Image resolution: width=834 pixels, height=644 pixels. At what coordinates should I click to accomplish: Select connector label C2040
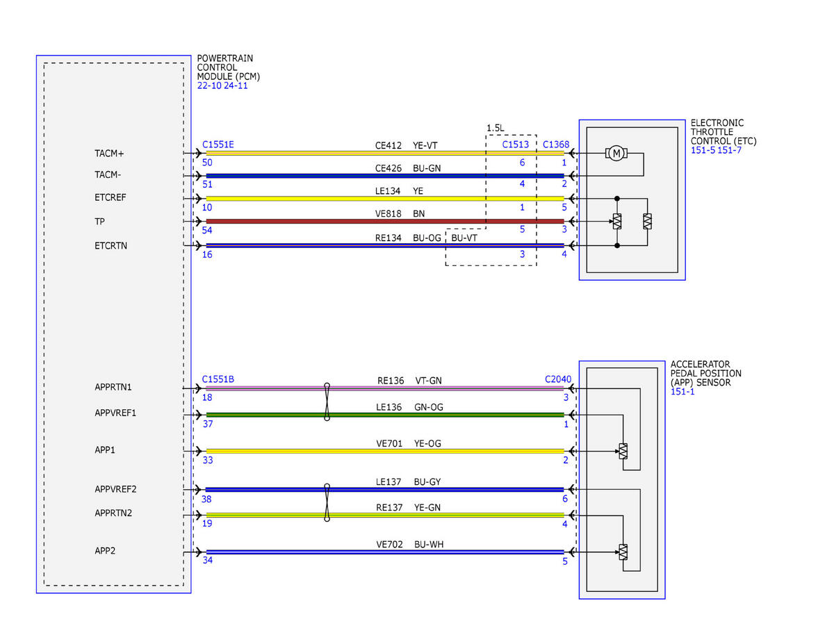558,379
